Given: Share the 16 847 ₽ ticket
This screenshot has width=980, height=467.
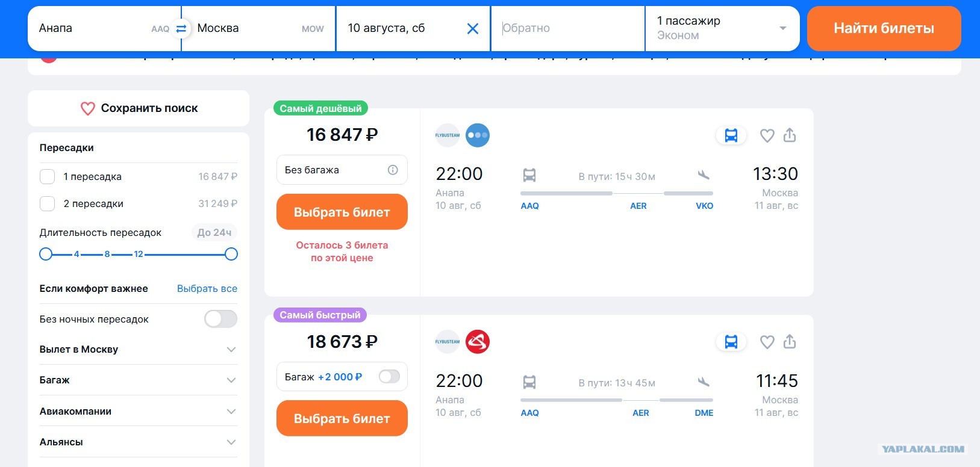Looking at the screenshot, I should (x=790, y=135).
